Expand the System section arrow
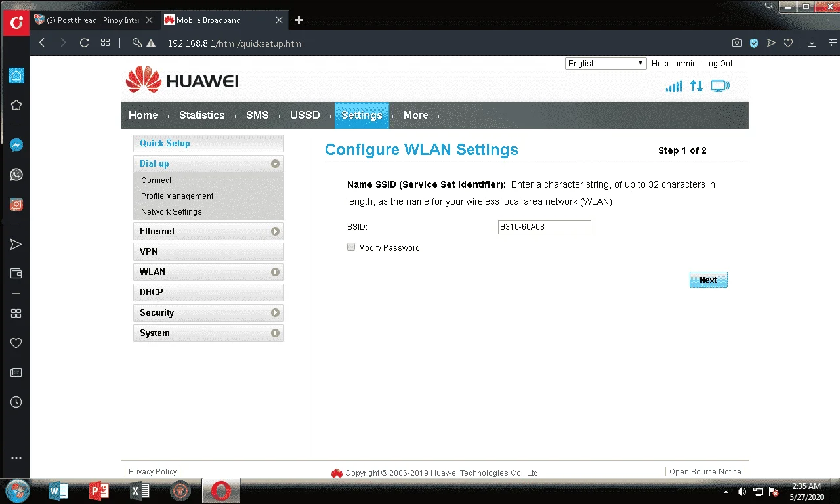Screen dimensions: 840x504 [x=275, y=333]
